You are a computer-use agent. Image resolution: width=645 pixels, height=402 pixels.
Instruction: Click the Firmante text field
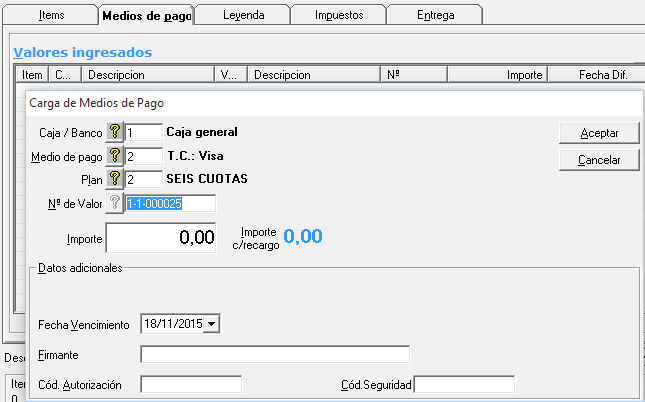click(x=275, y=355)
